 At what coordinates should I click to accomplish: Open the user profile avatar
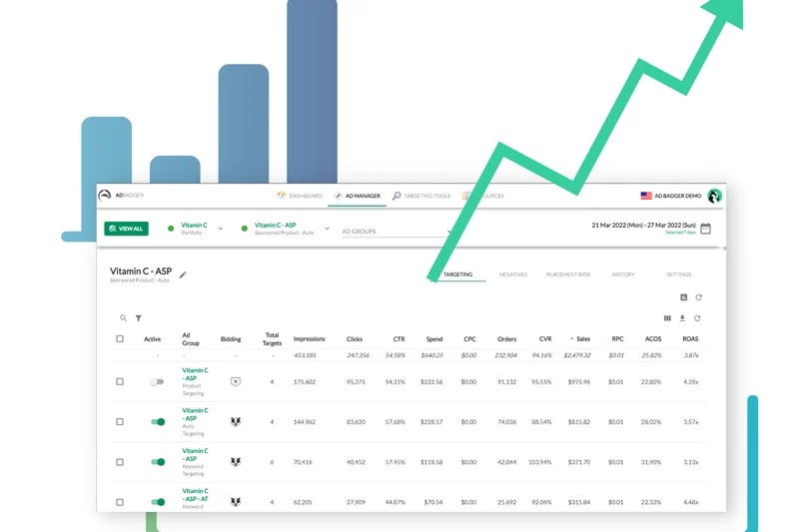(714, 196)
